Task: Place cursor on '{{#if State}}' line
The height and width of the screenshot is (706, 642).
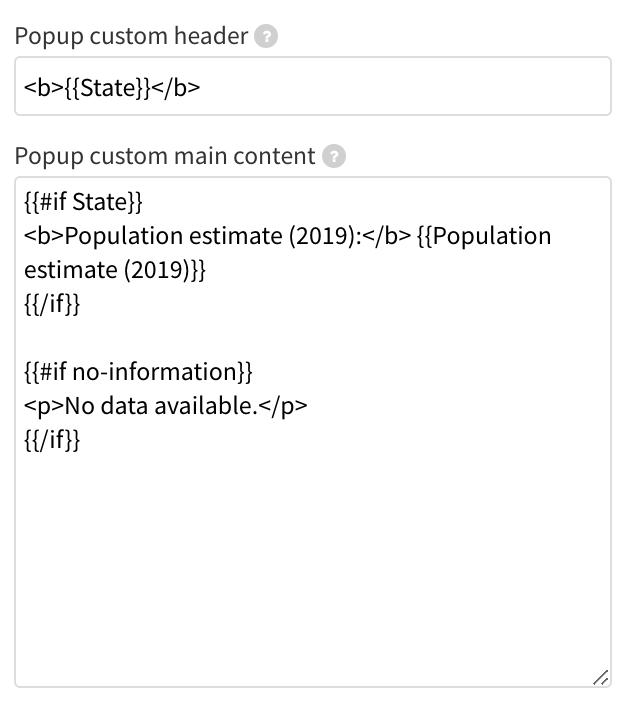Action: pyautogui.click(x=83, y=202)
